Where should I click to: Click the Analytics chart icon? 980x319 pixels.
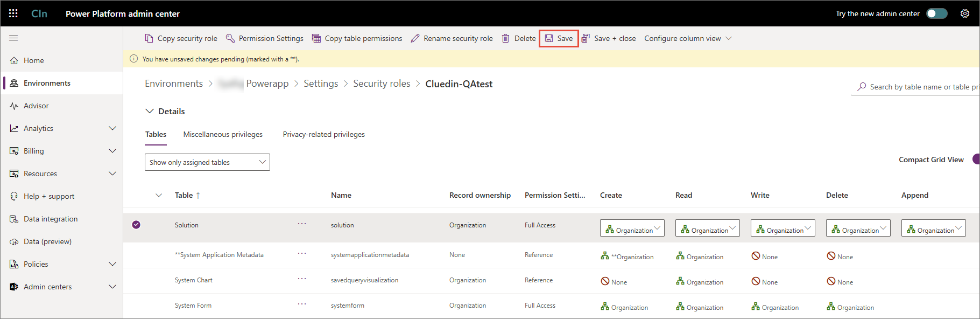pyautogui.click(x=14, y=128)
